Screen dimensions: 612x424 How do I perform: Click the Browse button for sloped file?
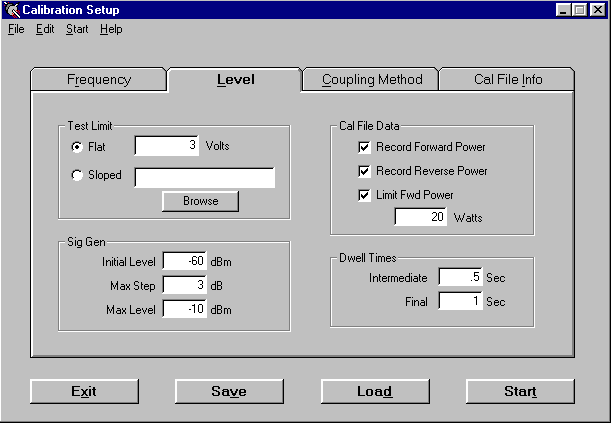click(200, 201)
